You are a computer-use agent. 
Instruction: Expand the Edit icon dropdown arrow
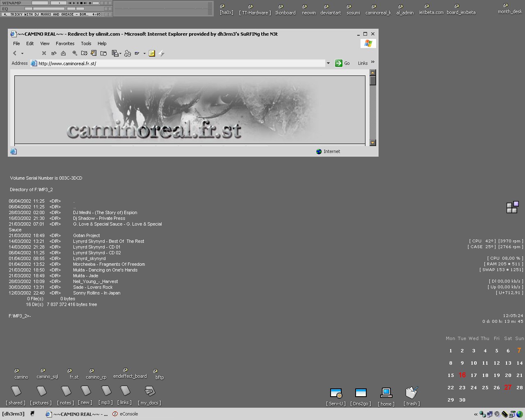pyautogui.click(x=144, y=54)
